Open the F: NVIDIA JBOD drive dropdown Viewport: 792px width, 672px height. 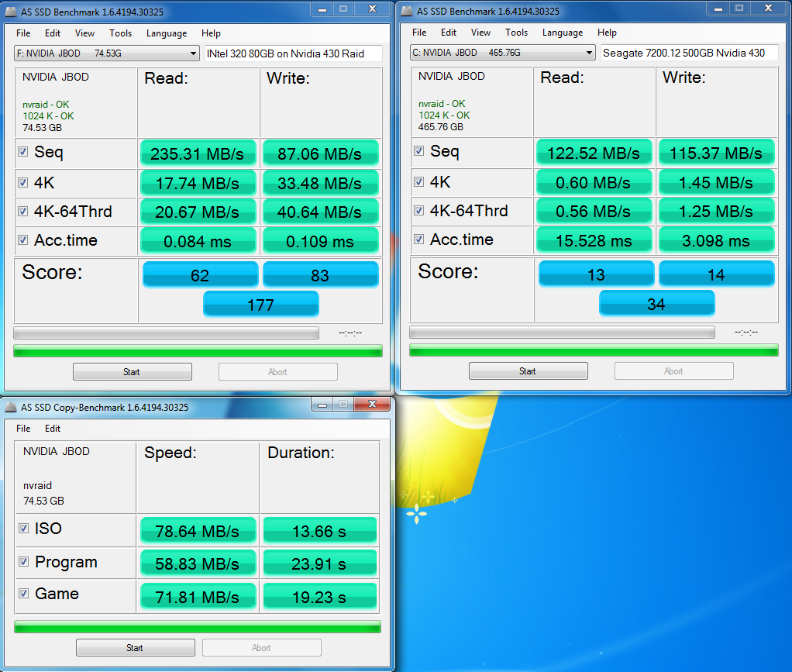[193, 53]
